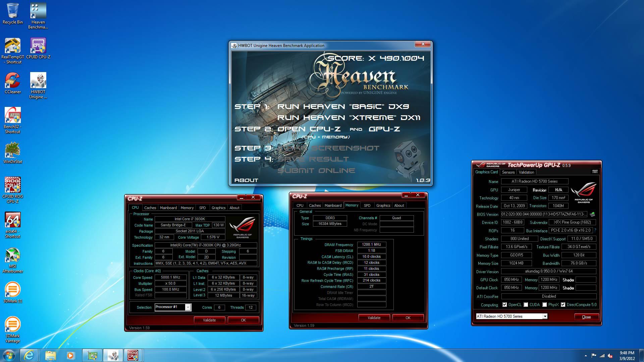Launch the CPUID CPU-Z desktop icon
This screenshot has height=362, width=644.
tap(38, 48)
